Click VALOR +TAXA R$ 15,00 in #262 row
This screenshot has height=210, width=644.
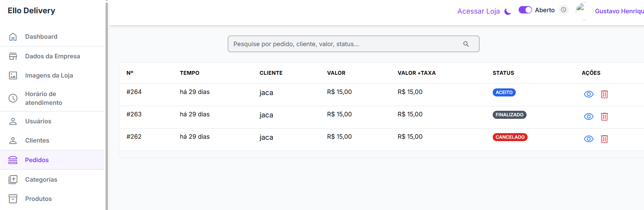tap(410, 137)
